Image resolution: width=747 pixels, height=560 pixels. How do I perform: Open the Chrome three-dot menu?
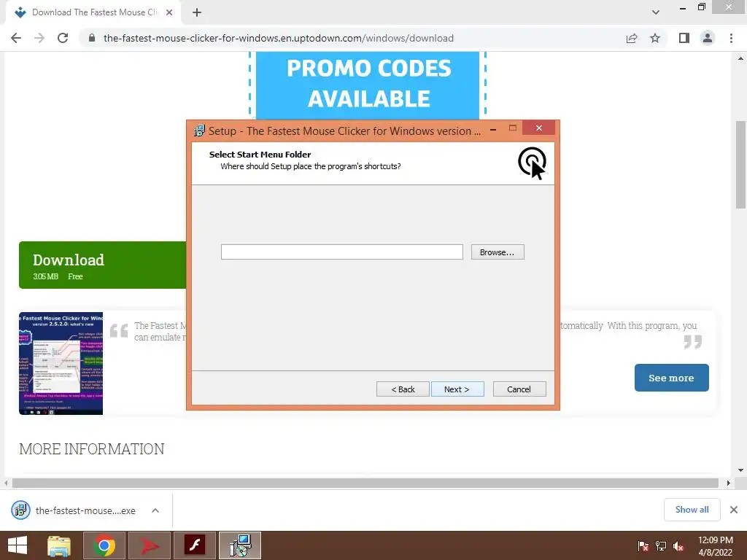tap(731, 38)
